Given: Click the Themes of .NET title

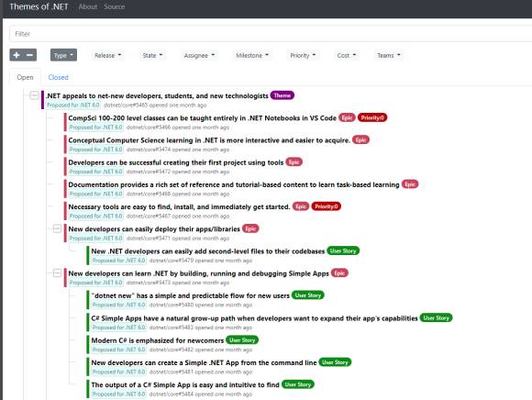Looking at the screenshot, I should pyautogui.click(x=39, y=6).
